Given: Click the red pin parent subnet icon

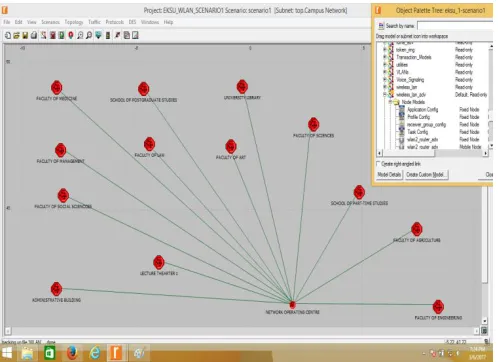Looking at the screenshot, I should (71, 35).
